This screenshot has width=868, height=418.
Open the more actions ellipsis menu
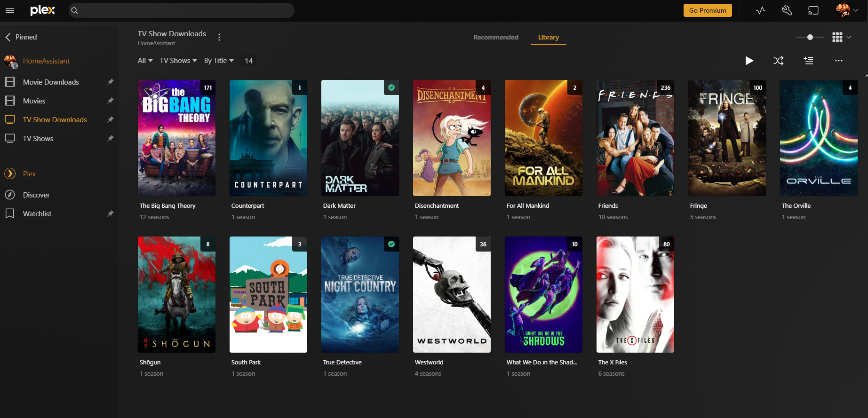pyautogui.click(x=839, y=61)
